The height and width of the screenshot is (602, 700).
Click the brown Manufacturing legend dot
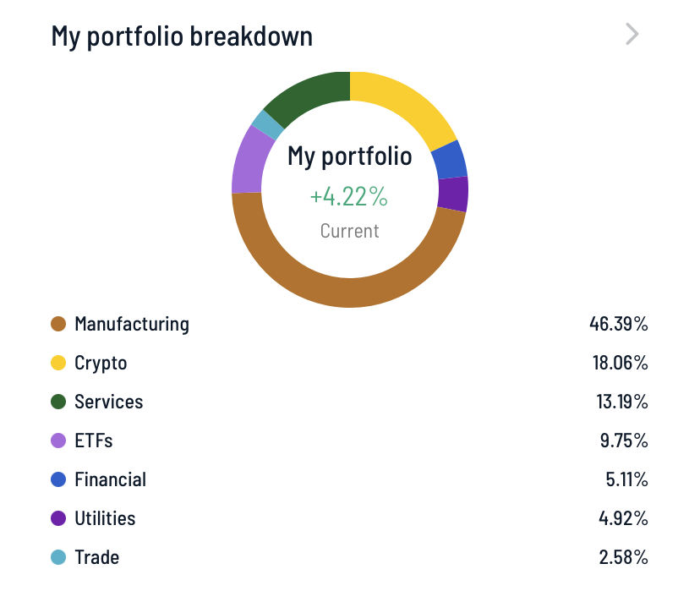point(58,324)
